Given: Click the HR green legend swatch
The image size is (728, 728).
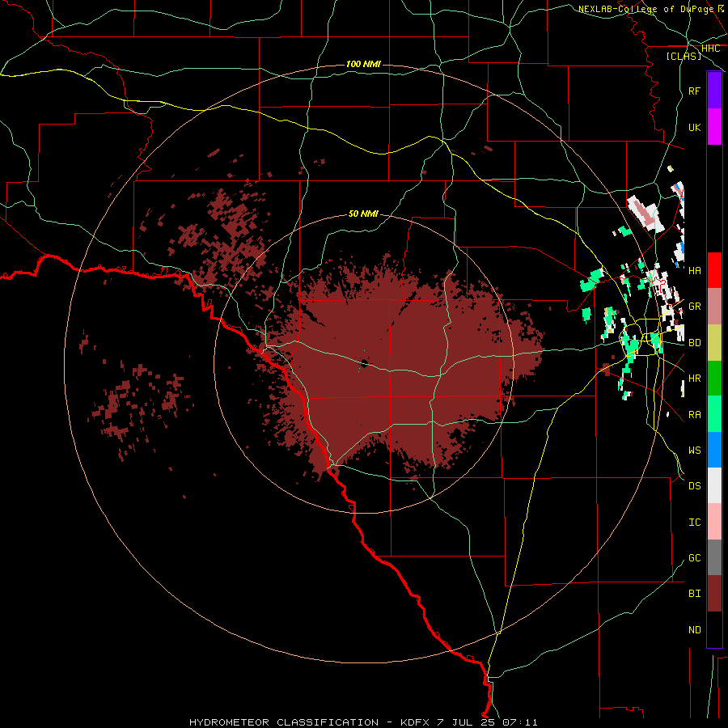Looking at the screenshot, I should click(714, 379).
